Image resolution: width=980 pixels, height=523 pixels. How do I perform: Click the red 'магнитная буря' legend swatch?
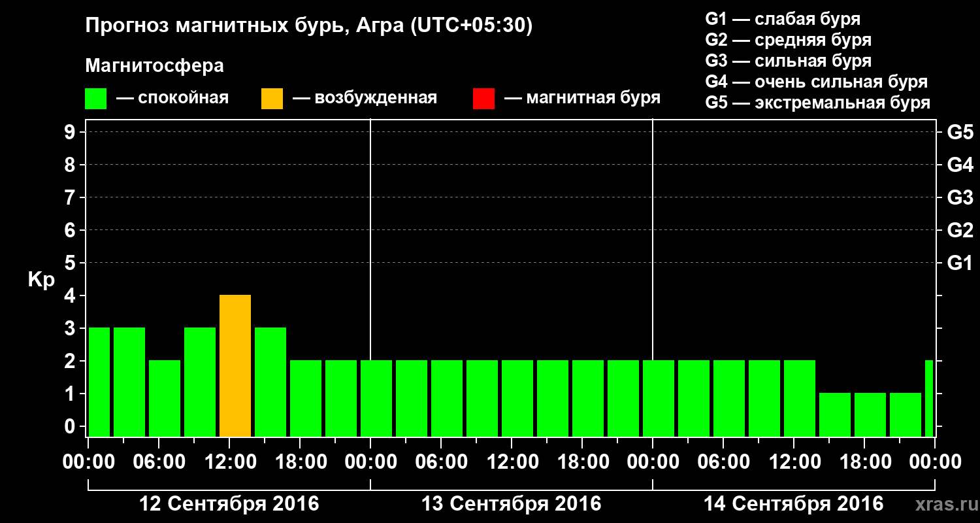click(x=483, y=99)
